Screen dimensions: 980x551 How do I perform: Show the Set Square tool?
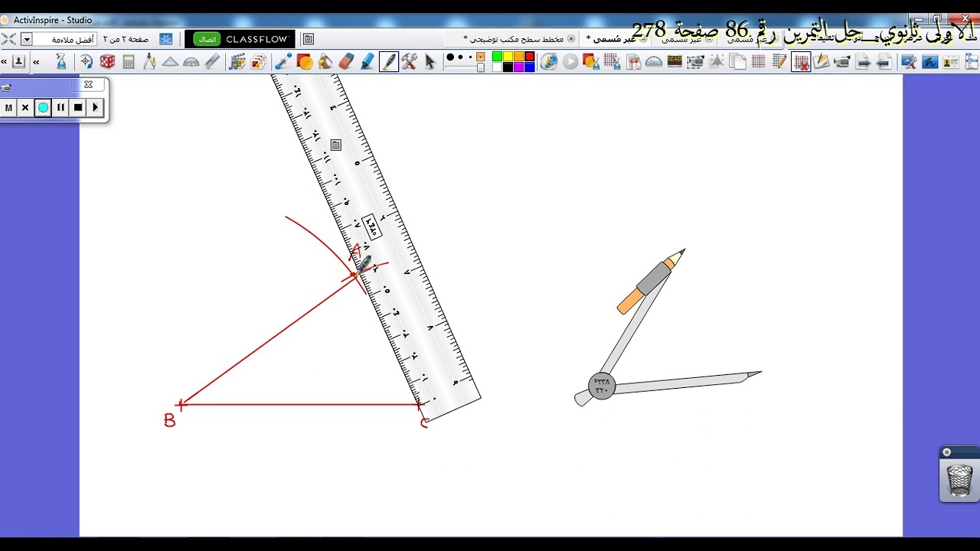170,61
